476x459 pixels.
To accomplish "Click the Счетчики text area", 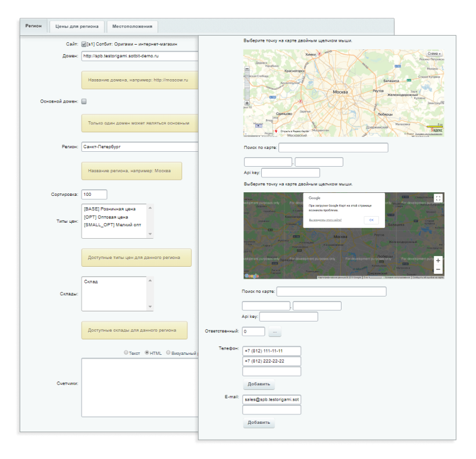I will [140, 388].
